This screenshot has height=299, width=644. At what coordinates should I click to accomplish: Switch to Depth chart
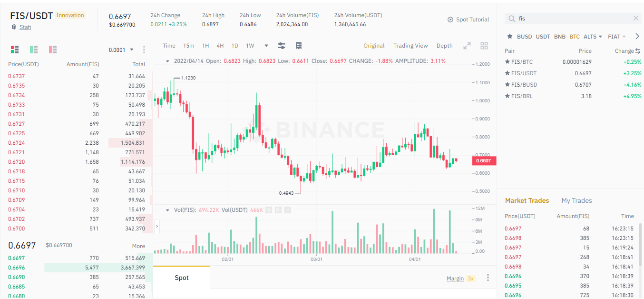pos(445,46)
